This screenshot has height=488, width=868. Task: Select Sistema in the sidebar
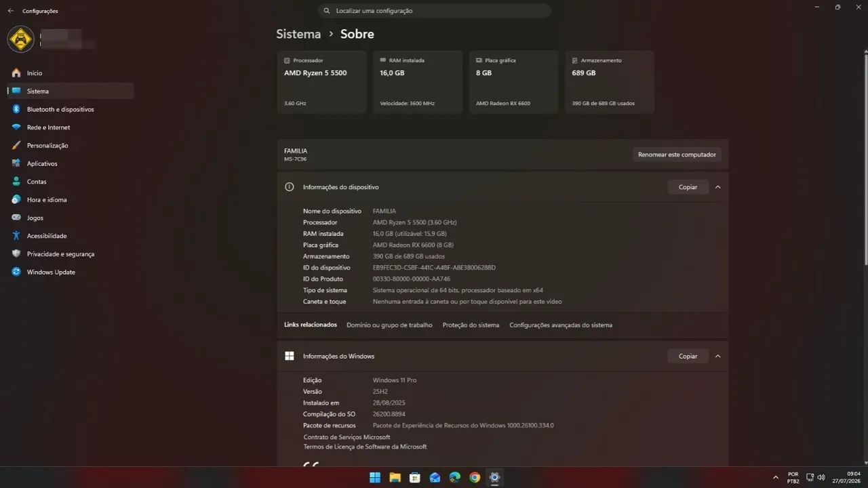coord(71,91)
